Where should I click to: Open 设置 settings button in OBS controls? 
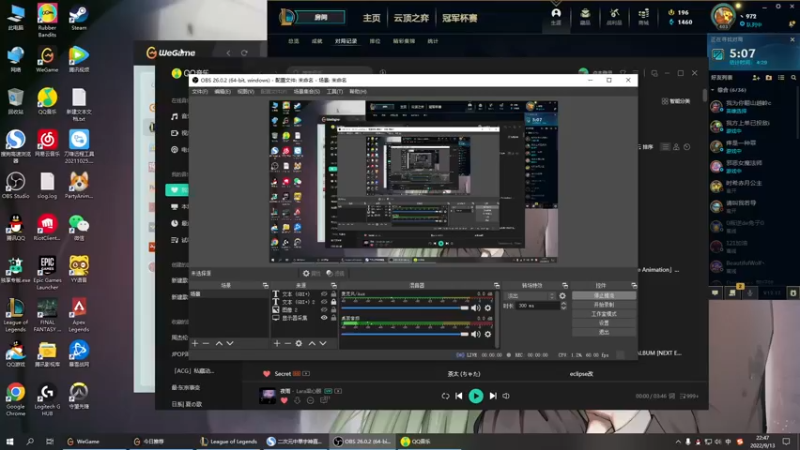(x=604, y=323)
